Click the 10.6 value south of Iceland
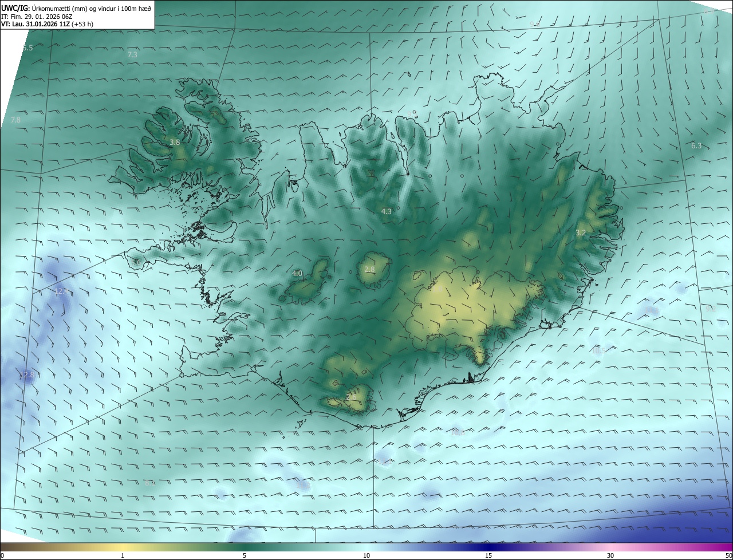The width and height of the screenshot is (733, 560). click(458, 432)
